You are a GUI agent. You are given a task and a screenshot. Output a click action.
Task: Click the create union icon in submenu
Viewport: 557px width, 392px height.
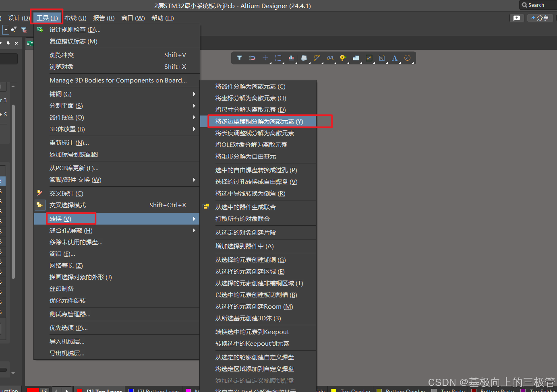(x=206, y=206)
